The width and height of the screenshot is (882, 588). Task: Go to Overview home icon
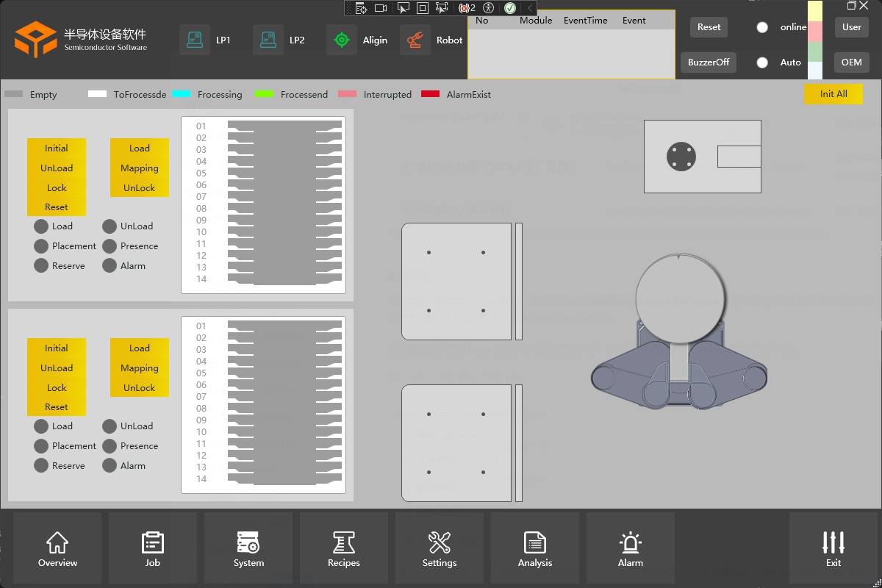click(57, 542)
